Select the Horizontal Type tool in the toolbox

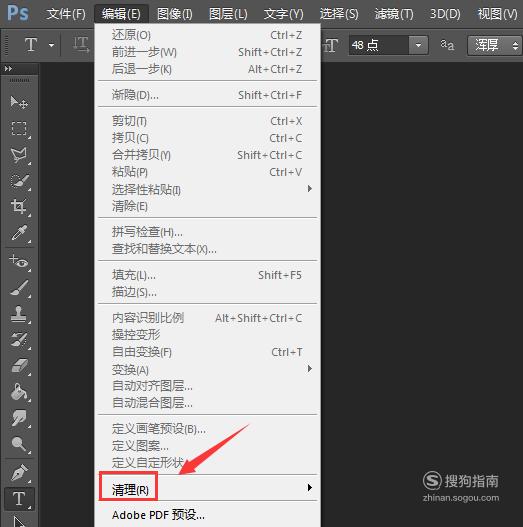pyautogui.click(x=19, y=499)
